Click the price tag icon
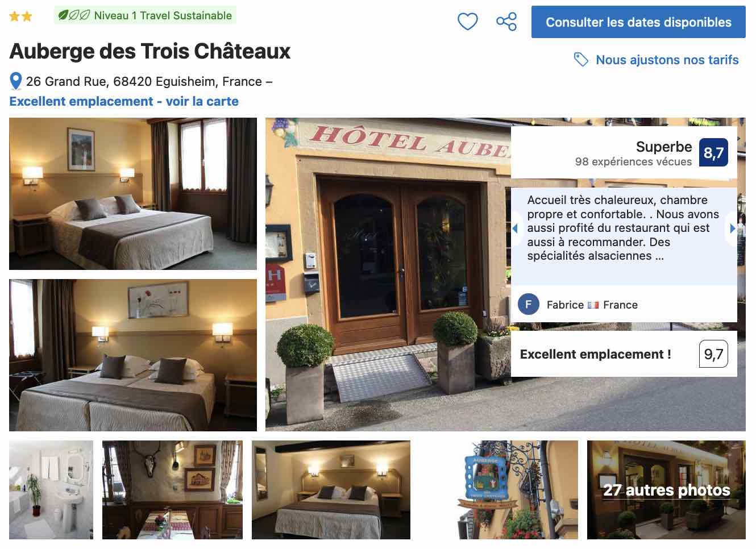 point(581,60)
